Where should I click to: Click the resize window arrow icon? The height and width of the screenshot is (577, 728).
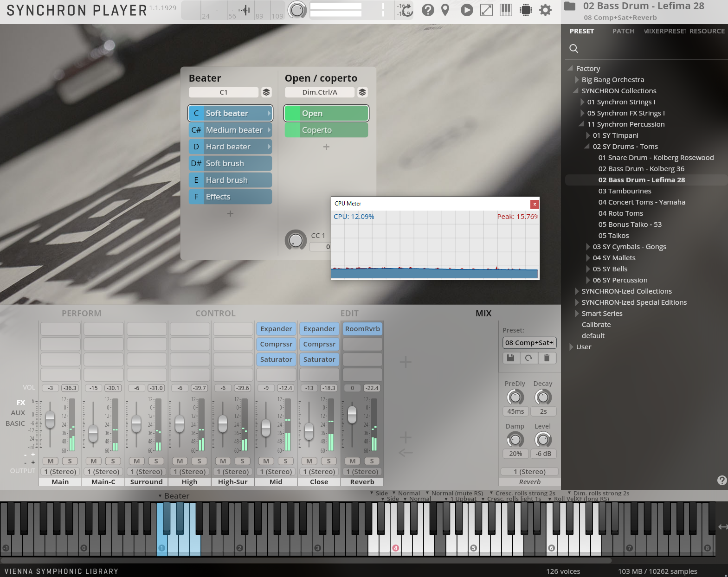click(486, 10)
